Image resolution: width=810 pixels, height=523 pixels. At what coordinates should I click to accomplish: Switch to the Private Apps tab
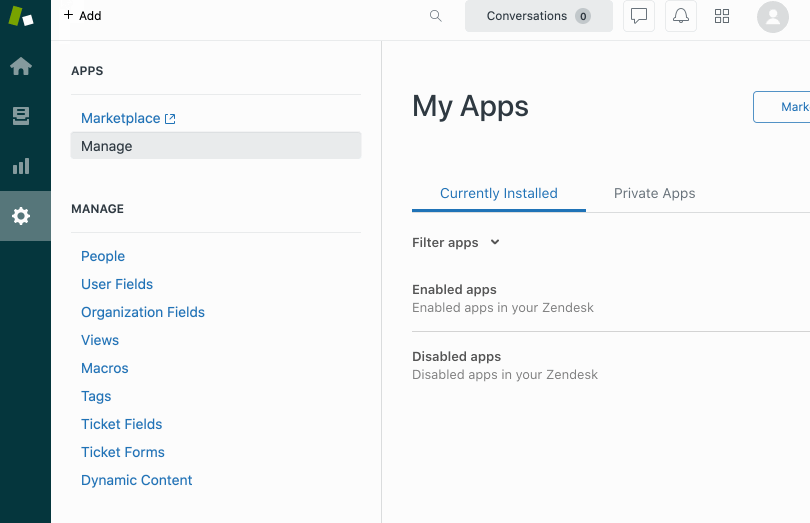pyautogui.click(x=654, y=193)
